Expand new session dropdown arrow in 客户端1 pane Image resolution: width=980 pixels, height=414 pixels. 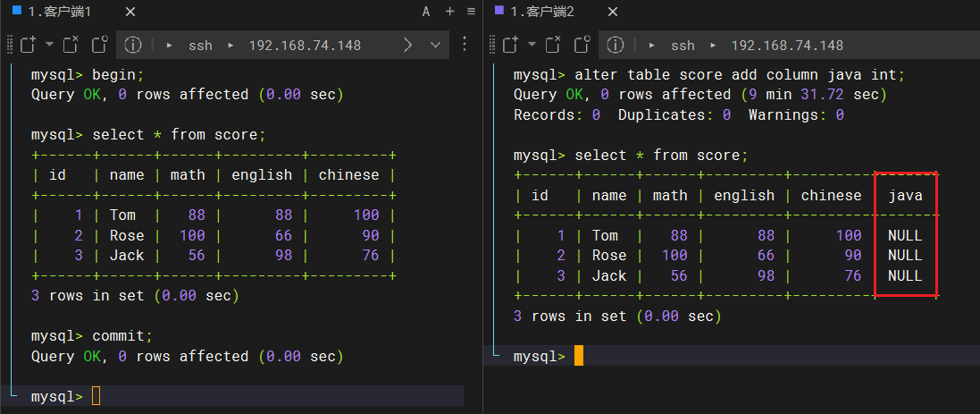click(49, 45)
